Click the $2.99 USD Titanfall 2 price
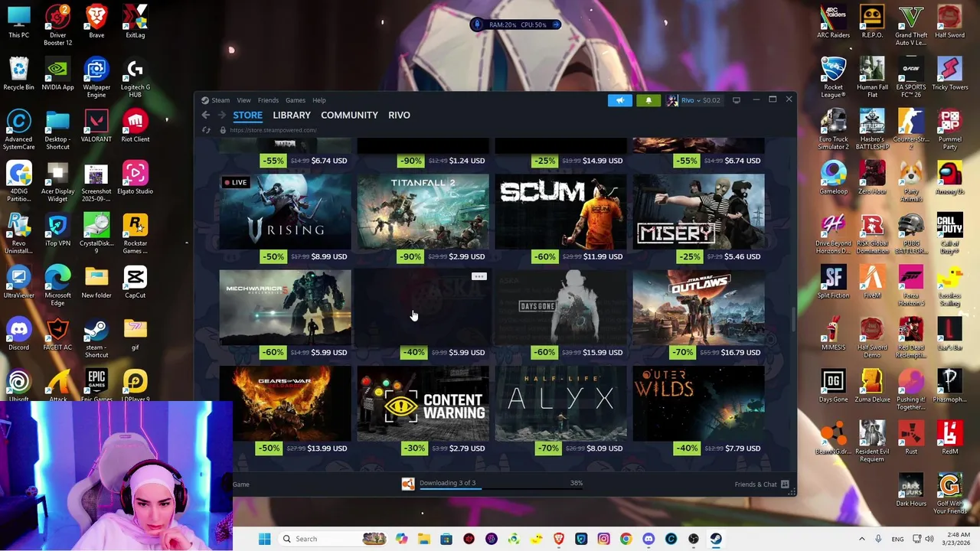This screenshot has width=980, height=551. point(466,256)
